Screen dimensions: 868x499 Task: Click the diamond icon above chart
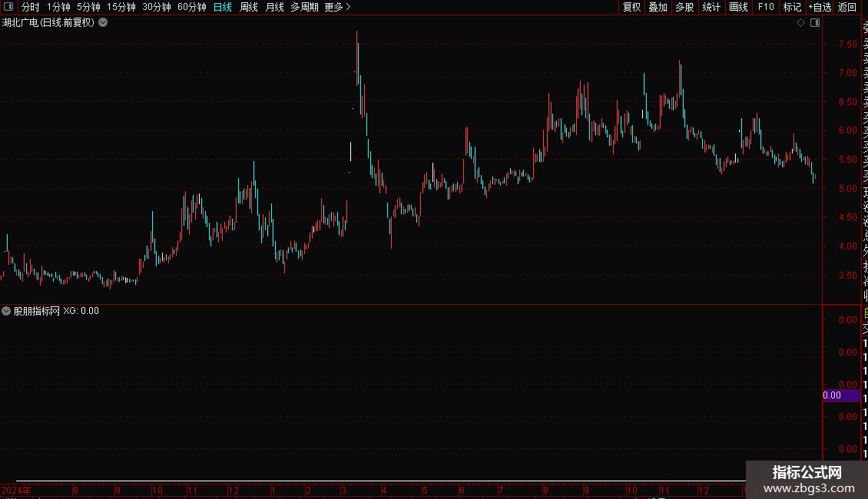[800, 23]
